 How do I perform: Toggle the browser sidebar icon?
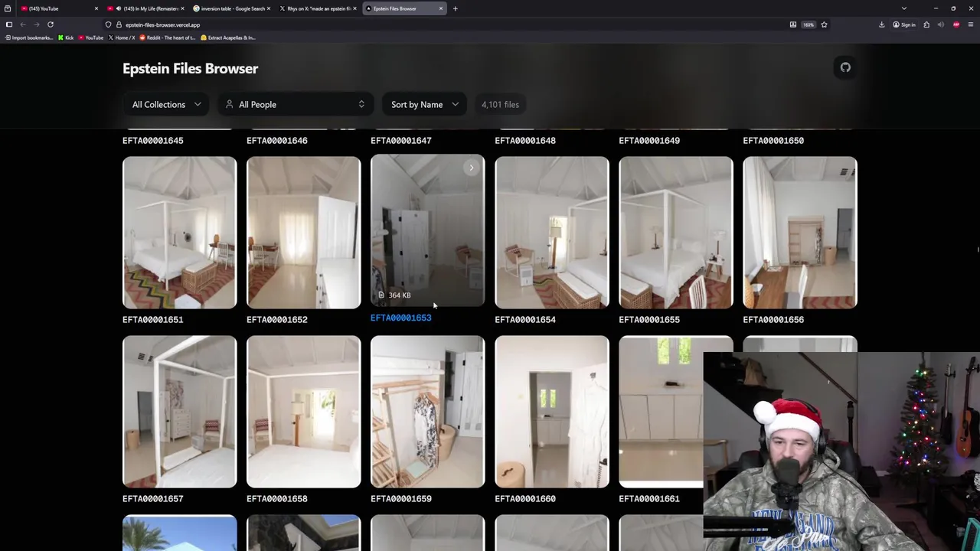tap(9, 24)
